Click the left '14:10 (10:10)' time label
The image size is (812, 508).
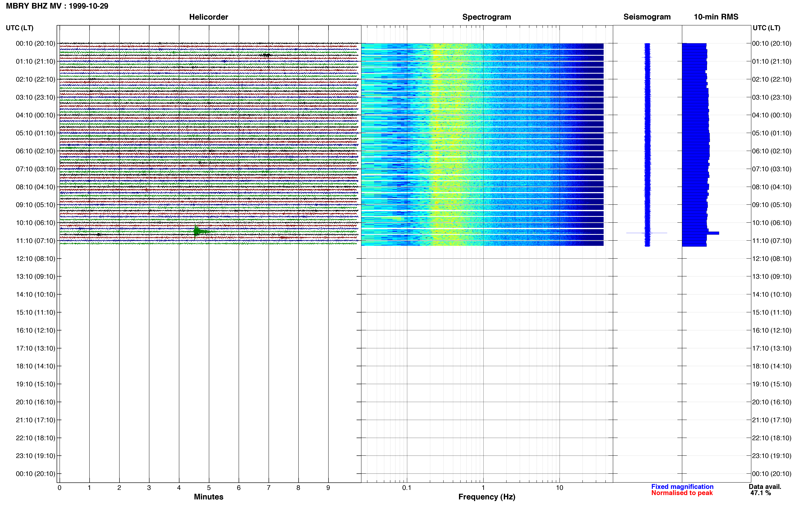point(36,294)
